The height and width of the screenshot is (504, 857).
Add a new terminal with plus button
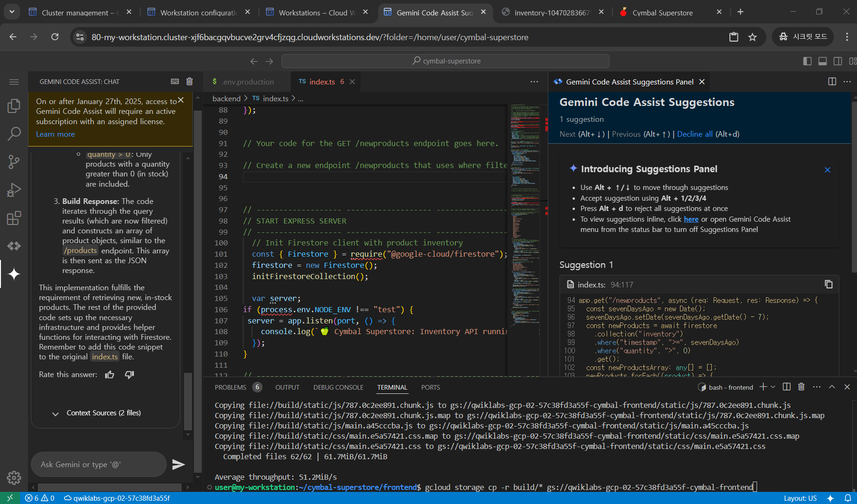tap(763, 387)
